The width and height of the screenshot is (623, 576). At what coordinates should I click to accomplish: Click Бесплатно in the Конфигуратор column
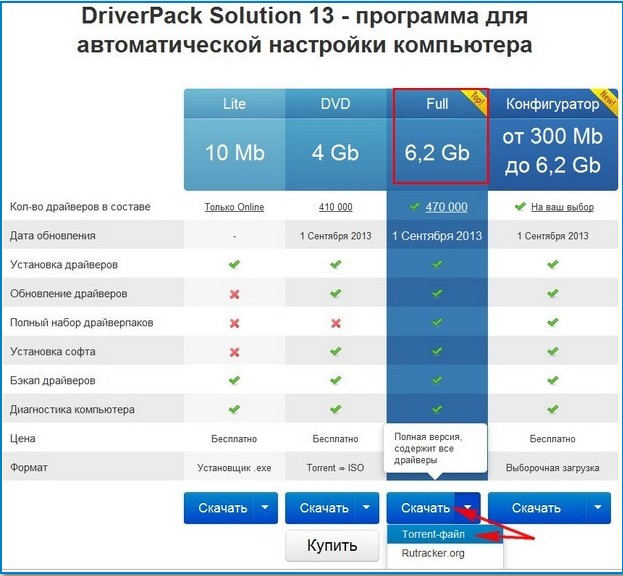tap(552, 439)
